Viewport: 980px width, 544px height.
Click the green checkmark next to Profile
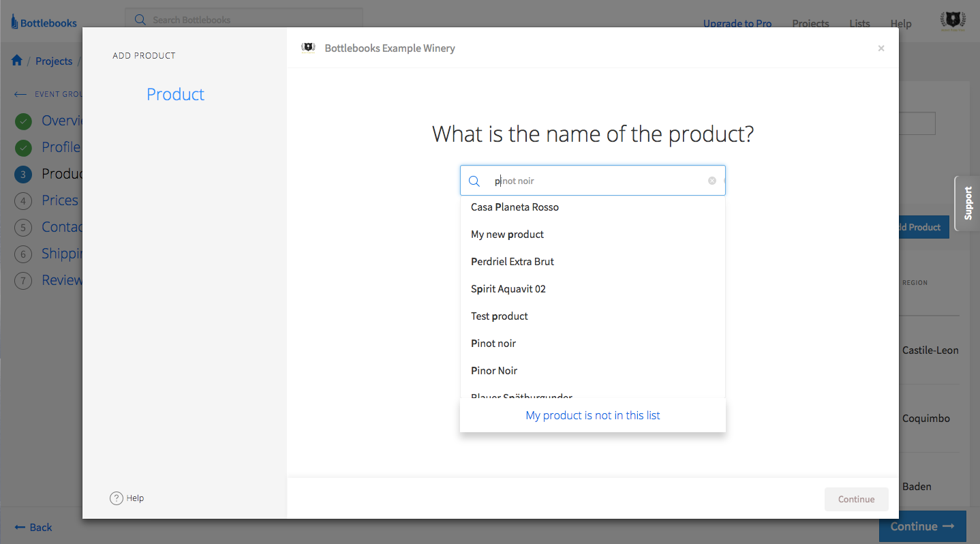pyautogui.click(x=23, y=148)
